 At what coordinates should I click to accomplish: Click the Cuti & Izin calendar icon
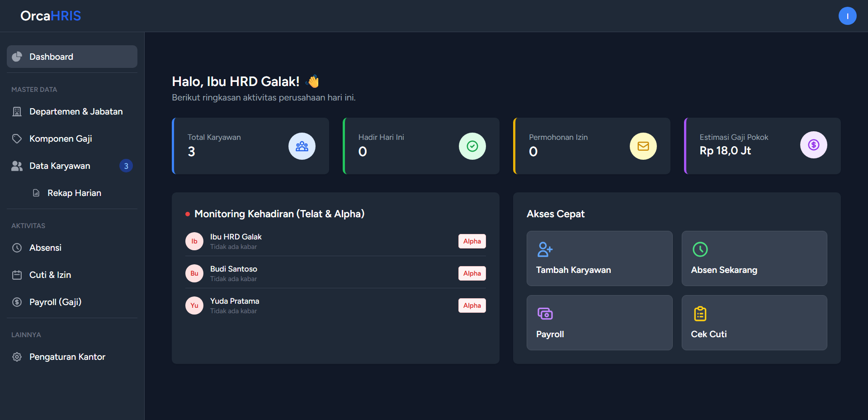(x=17, y=275)
